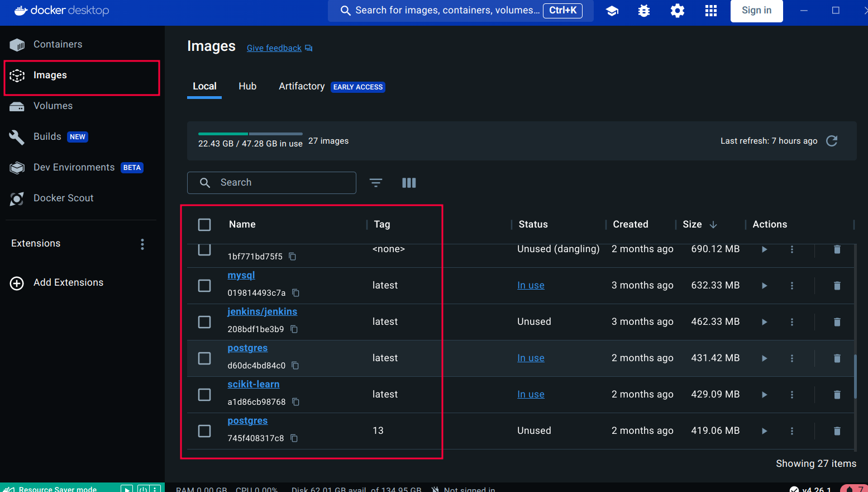The width and height of the screenshot is (868, 492).
Task: Open the Containers section
Action: point(58,44)
